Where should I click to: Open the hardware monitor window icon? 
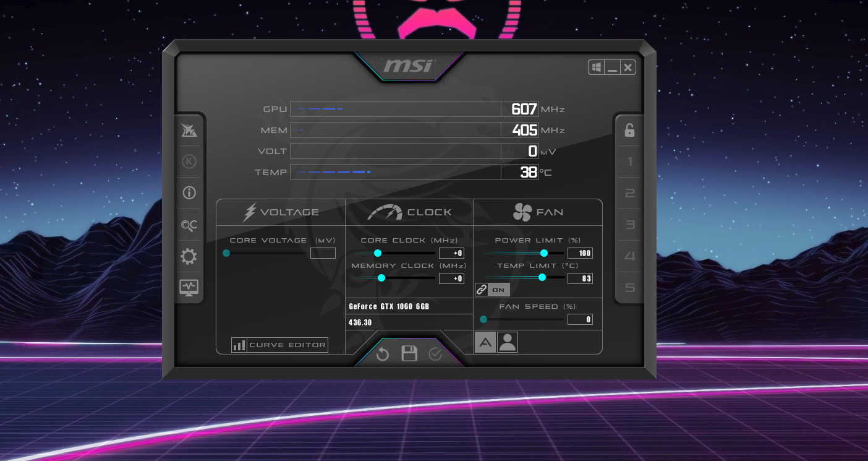189,287
